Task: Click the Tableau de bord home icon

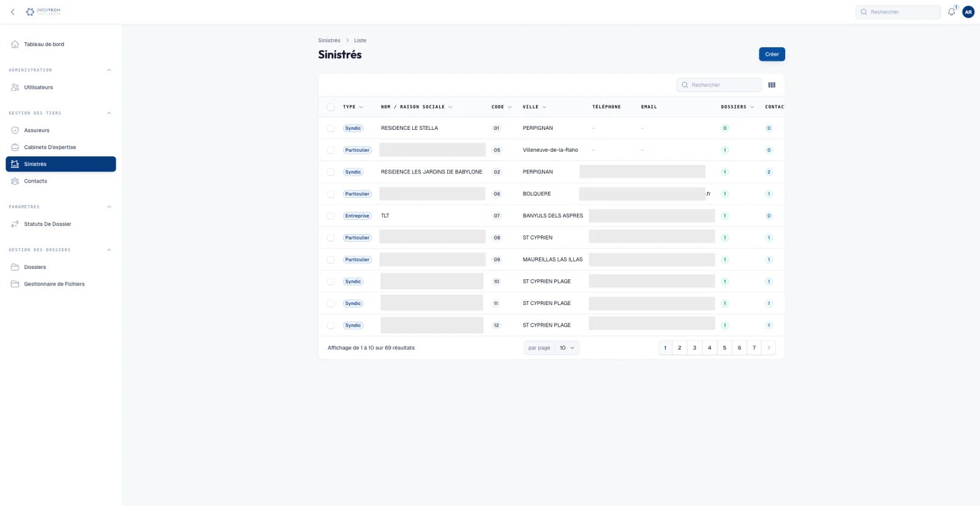Action: (x=15, y=44)
